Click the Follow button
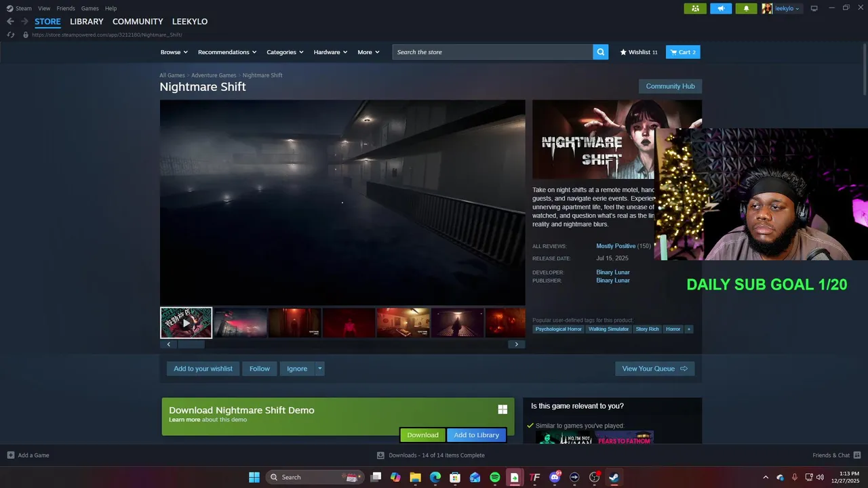Viewport: 868px width, 488px height. tap(259, 369)
